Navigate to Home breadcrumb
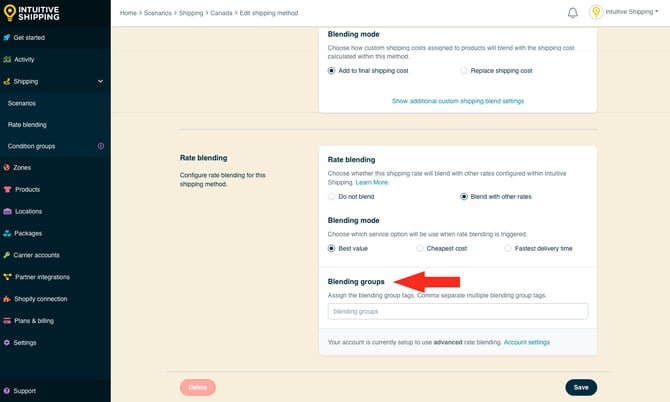Image resolution: width=670 pixels, height=402 pixels. (x=128, y=13)
